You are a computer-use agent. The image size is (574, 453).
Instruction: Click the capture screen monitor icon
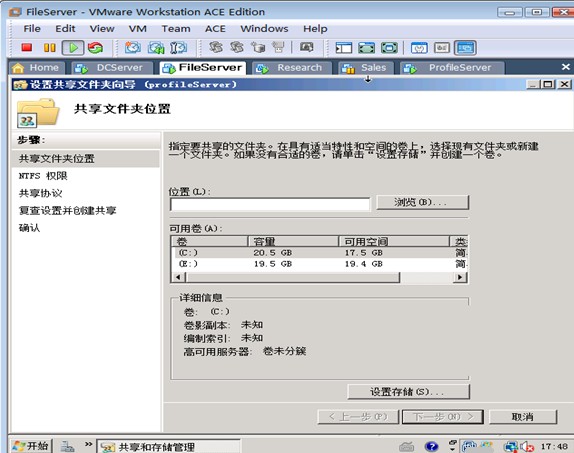pyautogui.click(x=306, y=47)
